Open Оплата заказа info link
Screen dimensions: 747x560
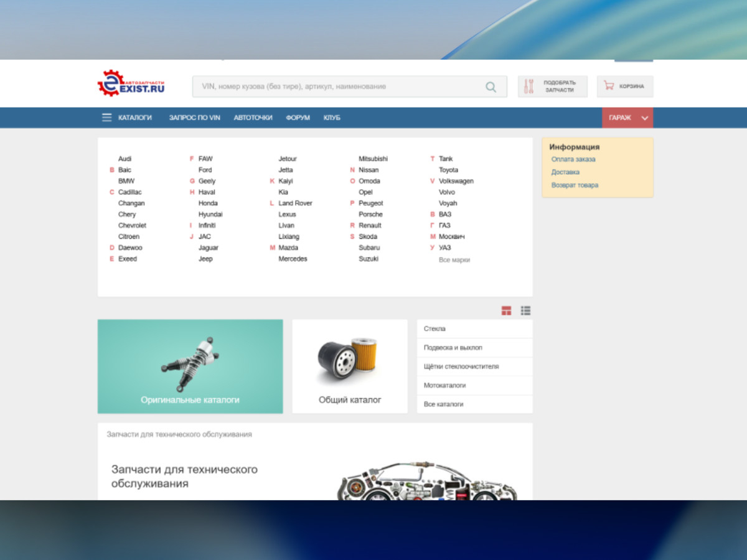[x=573, y=159]
